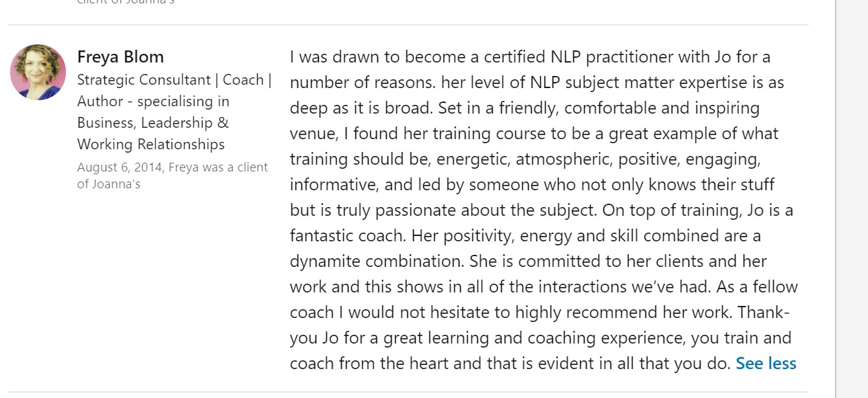Click the "Working Relationships" headline line
The width and height of the screenshot is (868, 398).
tap(151, 145)
